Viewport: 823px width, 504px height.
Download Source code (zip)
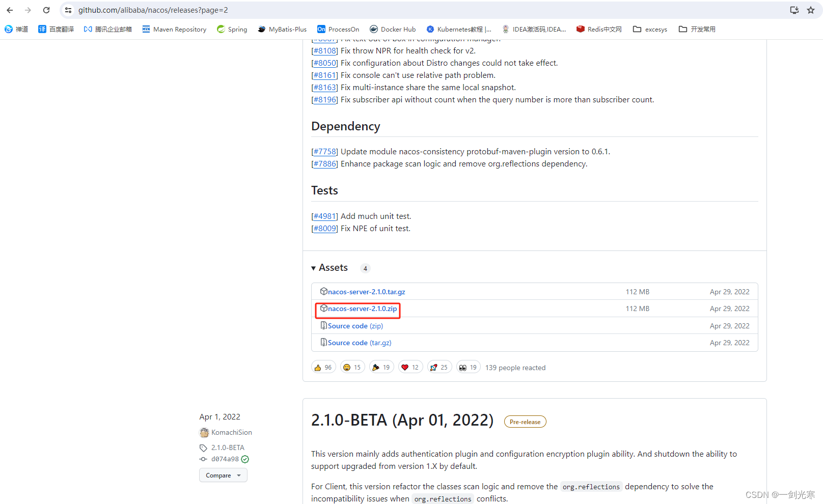355,326
